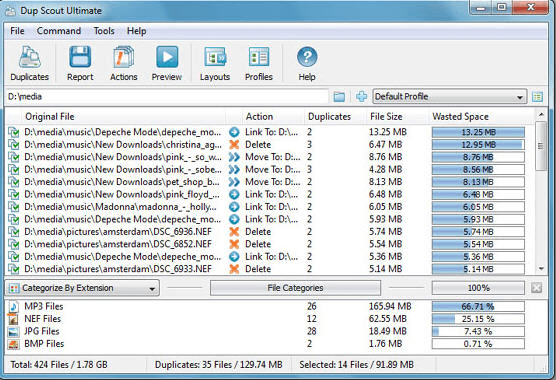Toggle checkbox for pink_-_so_w file row
Image resolution: width=556 pixels, height=380 pixels.
point(13,157)
